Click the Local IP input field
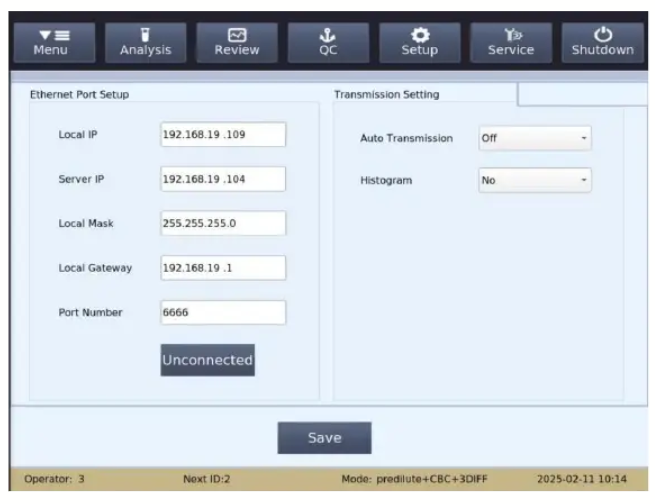Screen dimensions: 655x504 click(x=223, y=134)
